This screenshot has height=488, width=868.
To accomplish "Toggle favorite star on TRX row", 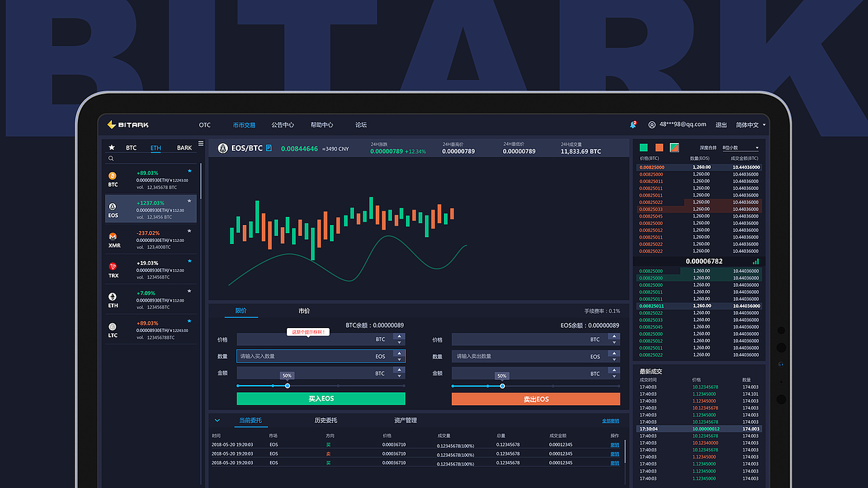I will point(190,261).
